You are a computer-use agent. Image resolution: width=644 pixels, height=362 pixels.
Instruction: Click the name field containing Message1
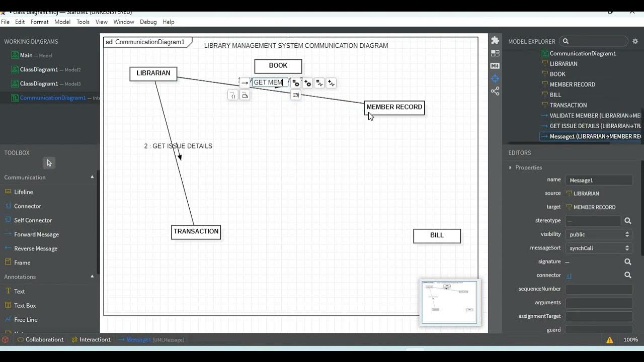coord(599,180)
